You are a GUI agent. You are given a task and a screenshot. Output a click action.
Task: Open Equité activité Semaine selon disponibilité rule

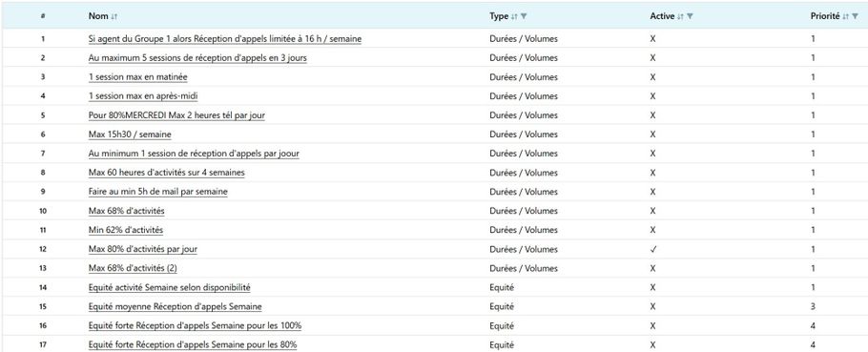170,287
